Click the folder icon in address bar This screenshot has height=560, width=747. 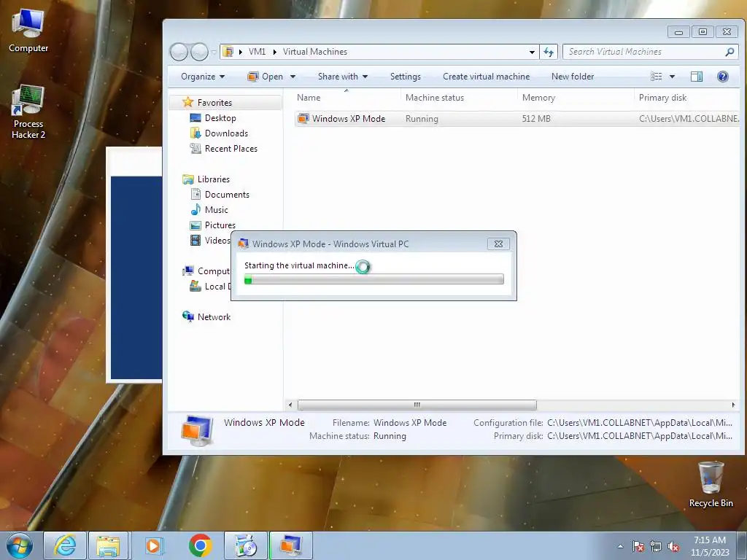(x=228, y=52)
